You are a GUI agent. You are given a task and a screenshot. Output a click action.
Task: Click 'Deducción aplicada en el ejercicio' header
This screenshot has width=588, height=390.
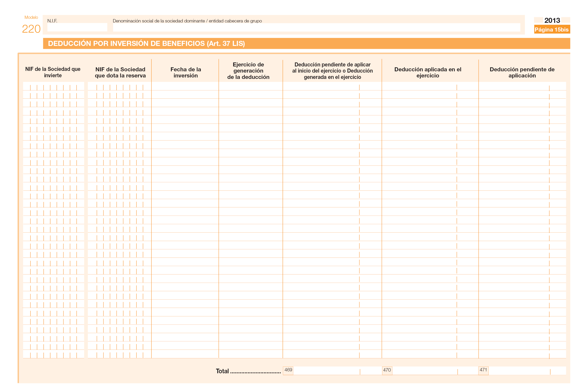point(428,72)
